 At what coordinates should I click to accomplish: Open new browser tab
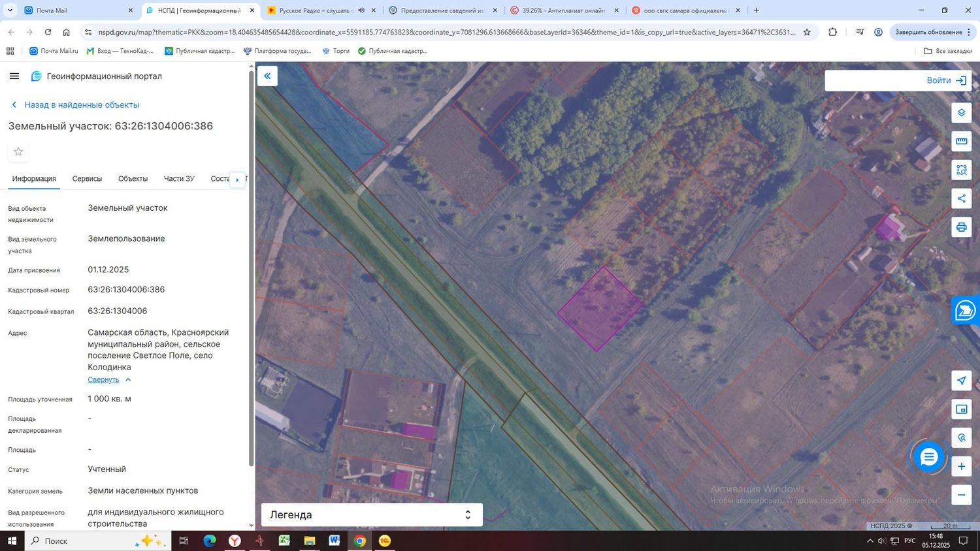click(756, 10)
